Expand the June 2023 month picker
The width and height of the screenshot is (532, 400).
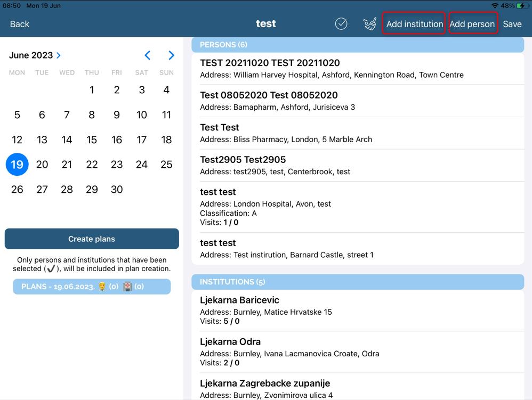(x=35, y=55)
